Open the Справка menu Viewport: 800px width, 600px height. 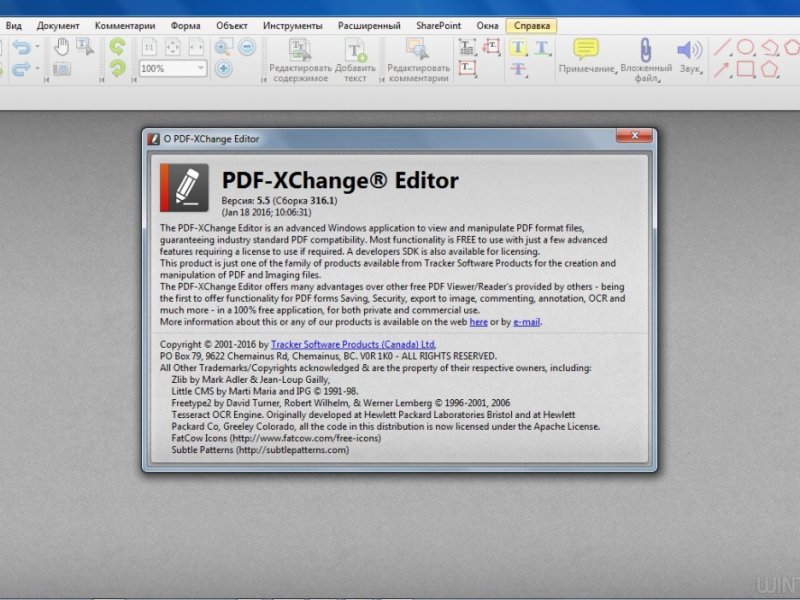[532, 26]
